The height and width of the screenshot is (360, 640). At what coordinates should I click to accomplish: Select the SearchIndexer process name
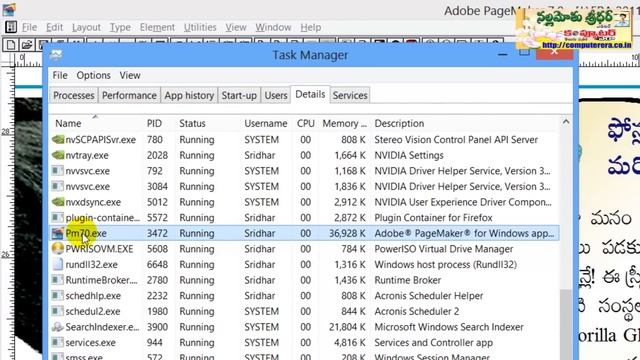tap(102, 327)
